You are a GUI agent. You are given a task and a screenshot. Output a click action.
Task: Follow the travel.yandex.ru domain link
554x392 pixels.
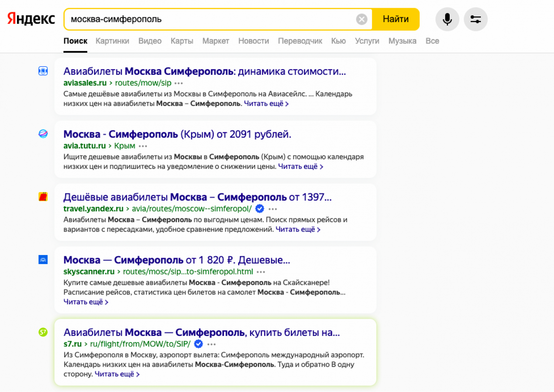(93, 209)
